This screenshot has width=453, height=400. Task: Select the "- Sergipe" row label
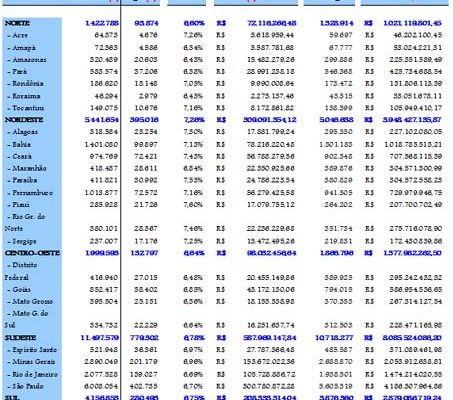22,241
